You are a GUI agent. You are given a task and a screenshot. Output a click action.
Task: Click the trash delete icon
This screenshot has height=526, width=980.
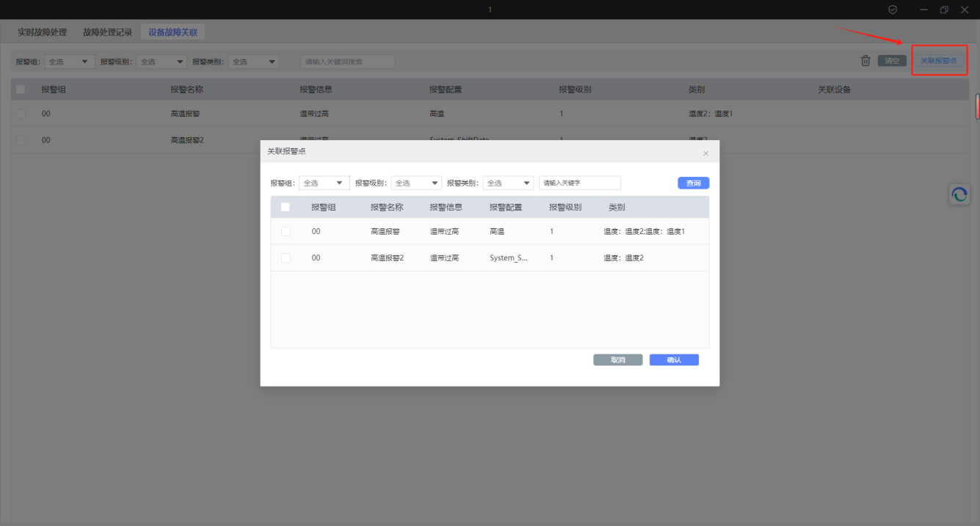pos(865,61)
